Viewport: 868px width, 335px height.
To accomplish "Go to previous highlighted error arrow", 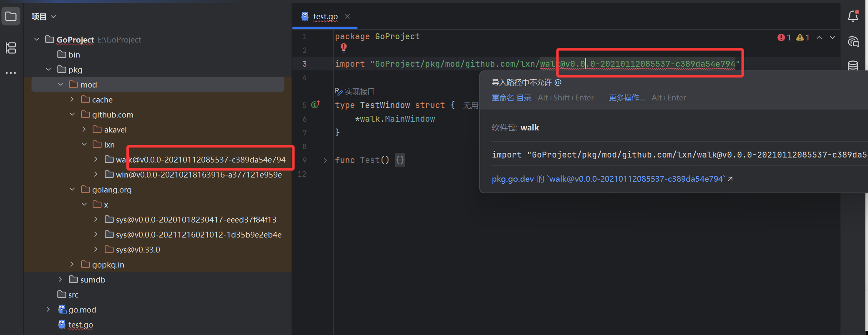I will pos(819,37).
